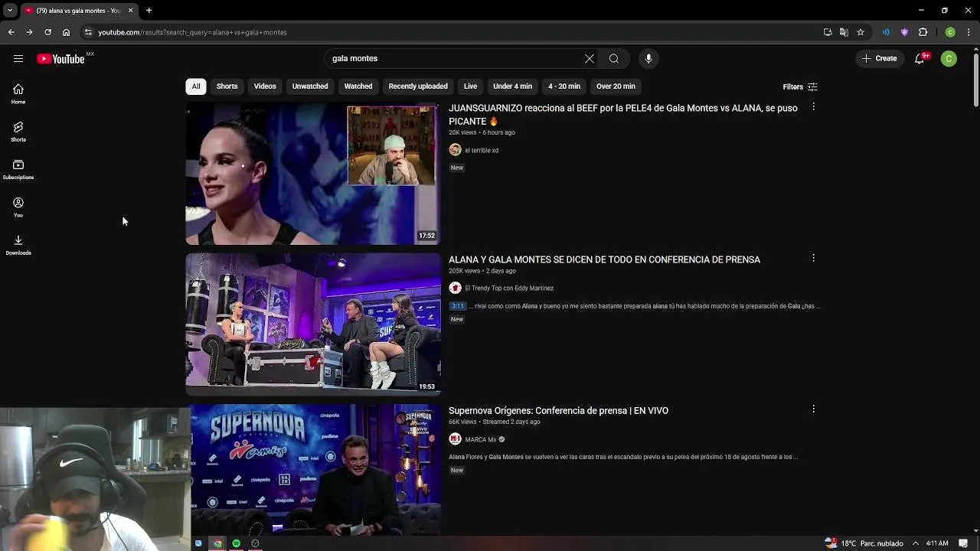The image size is (980, 551).
Task: Open 'Supernova Orígenes: Conferencia de prensa' title
Action: pyautogui.click(x=558, y=411)
